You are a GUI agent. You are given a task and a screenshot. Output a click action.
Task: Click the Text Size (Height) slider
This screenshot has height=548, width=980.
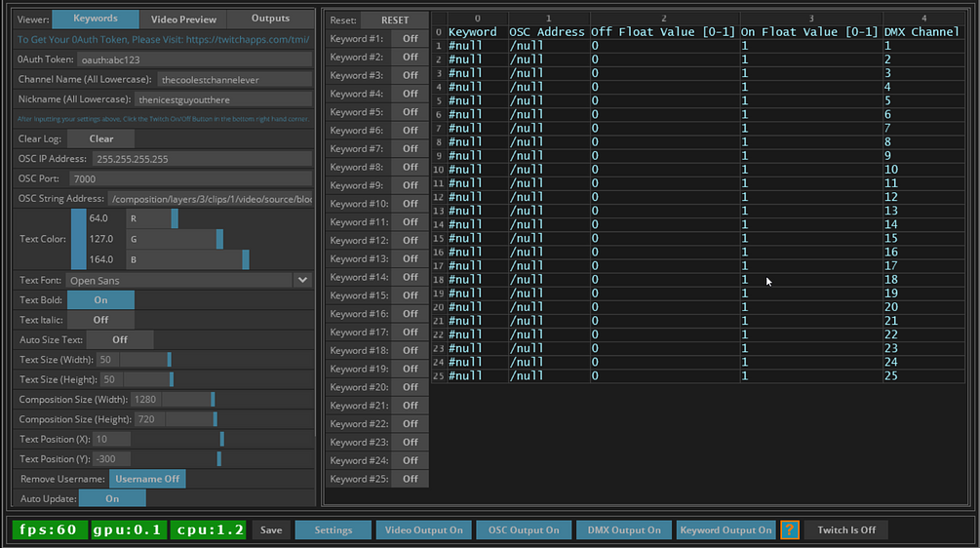coord(217,380)
